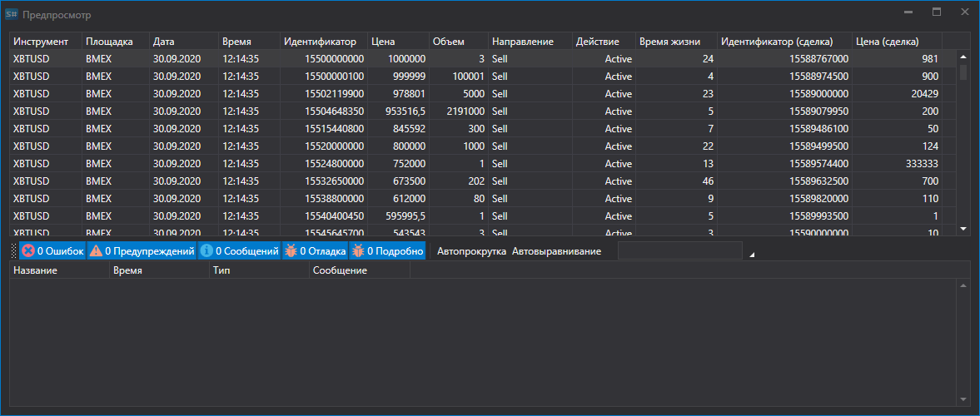The image size is (980, 416).
Task: Select identifier cell 15532650000
Action: tap(324, 181)
